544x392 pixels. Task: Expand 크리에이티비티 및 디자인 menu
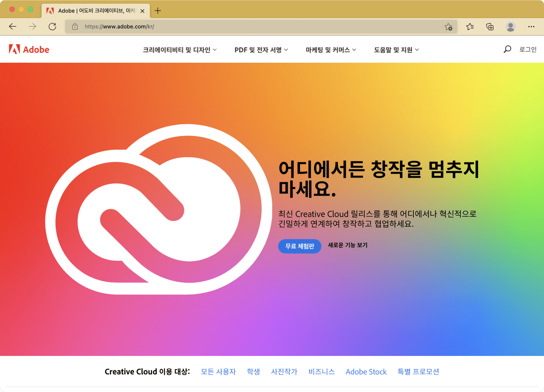(180, 50)
